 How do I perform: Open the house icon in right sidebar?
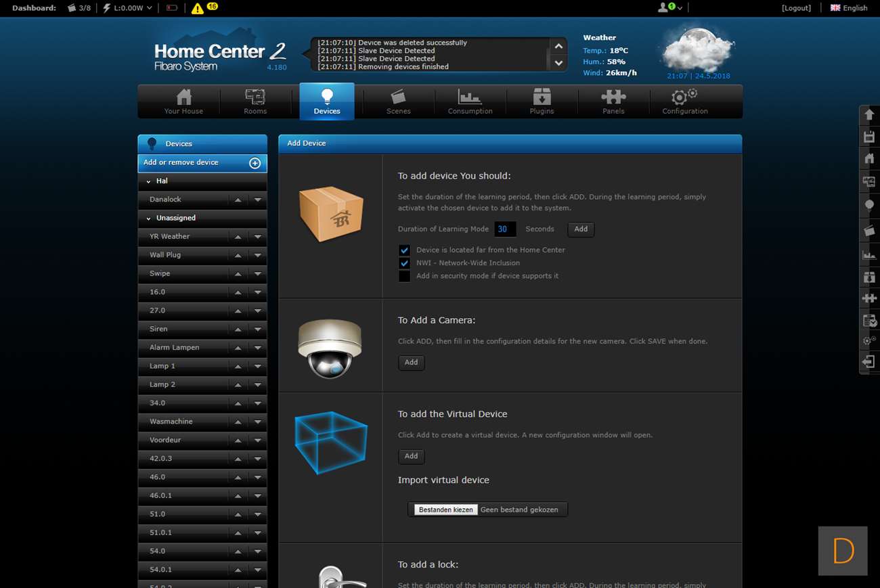tap(869, 158)
